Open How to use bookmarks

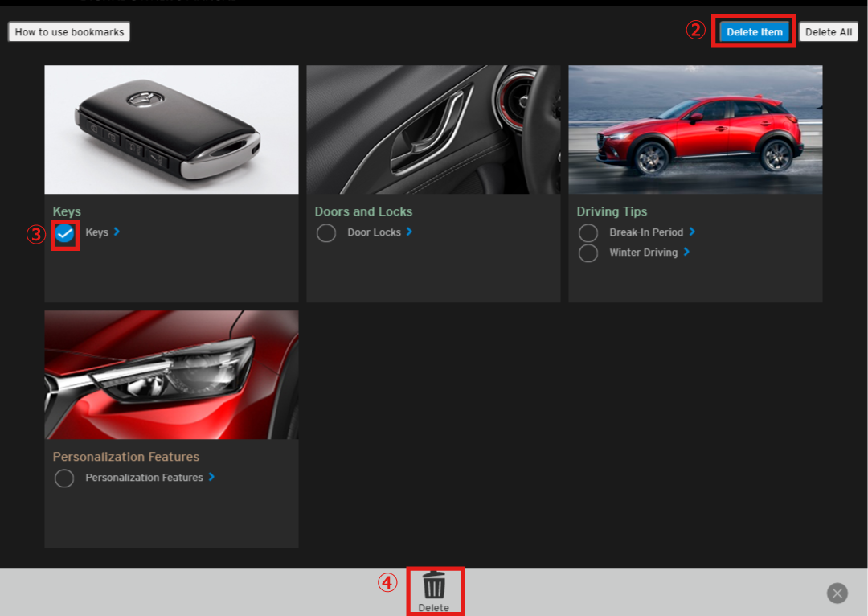(69, 32)
